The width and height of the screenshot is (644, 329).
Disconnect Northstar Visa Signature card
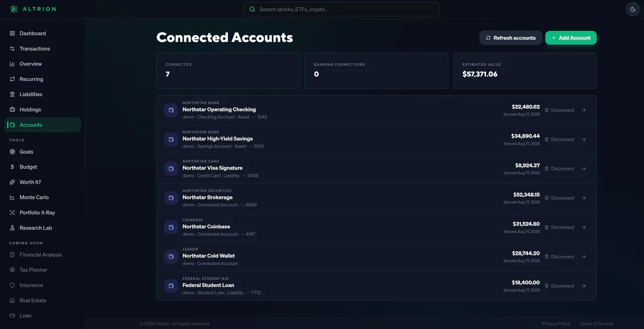coord(559,168)
